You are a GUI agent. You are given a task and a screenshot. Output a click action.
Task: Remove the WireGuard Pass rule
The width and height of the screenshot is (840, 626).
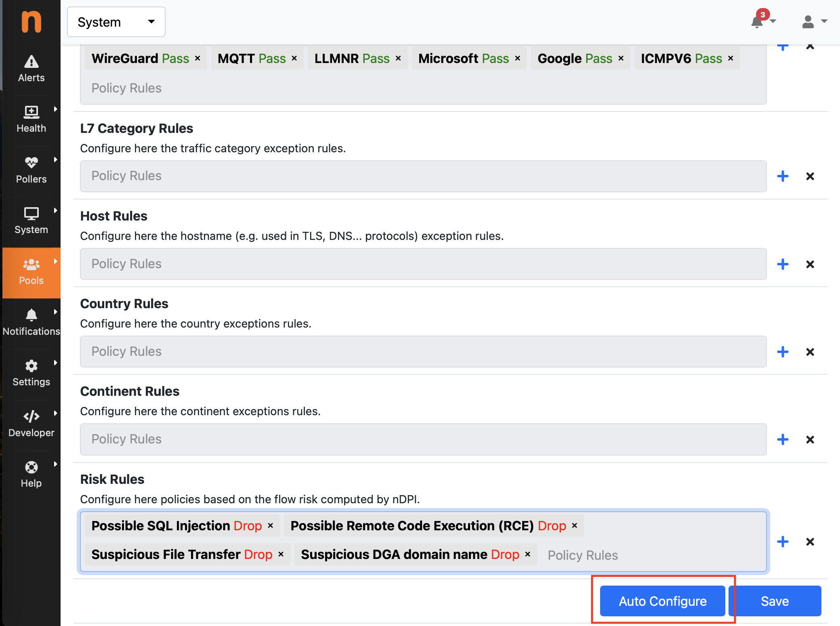tap(197, 58)
